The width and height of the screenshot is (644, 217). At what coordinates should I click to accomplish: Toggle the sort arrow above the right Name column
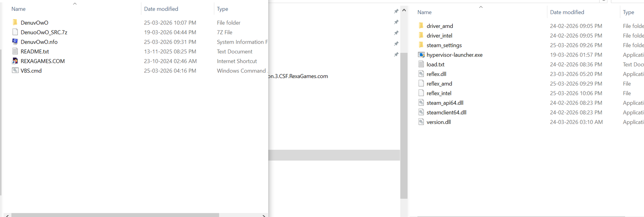click(481, 7)
